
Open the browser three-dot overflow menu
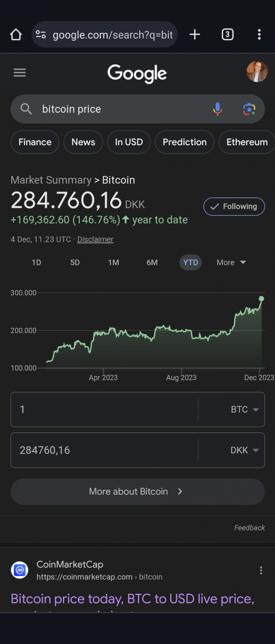pos(259,35)
